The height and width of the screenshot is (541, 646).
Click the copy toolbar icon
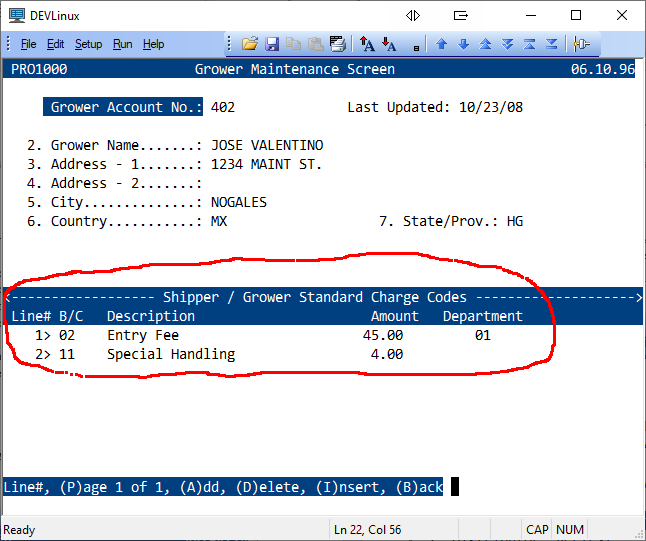293,44
